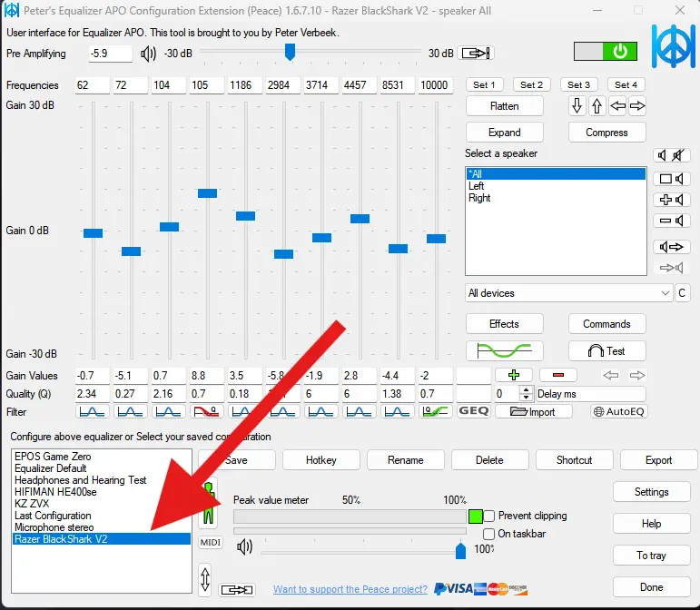
Task: Shift gains down with the down arrow
Action: [x=577, y=106]
